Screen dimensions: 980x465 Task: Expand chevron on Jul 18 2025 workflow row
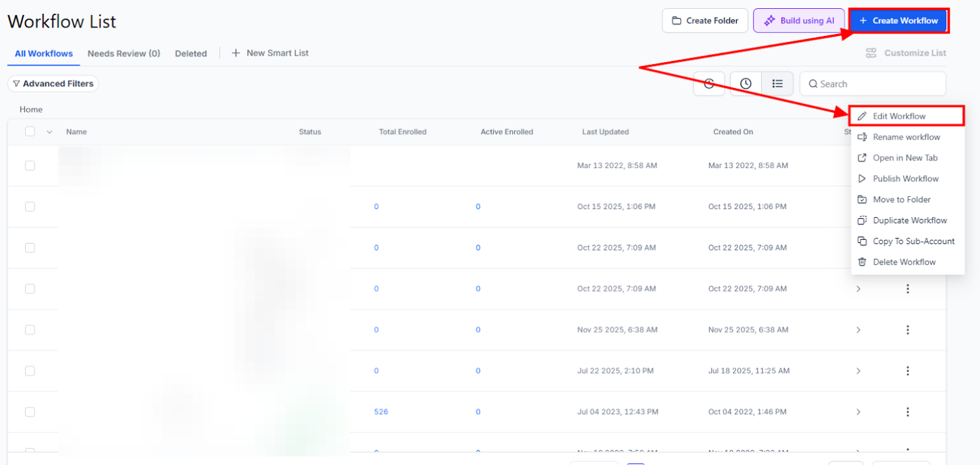[x=858, y=371]
